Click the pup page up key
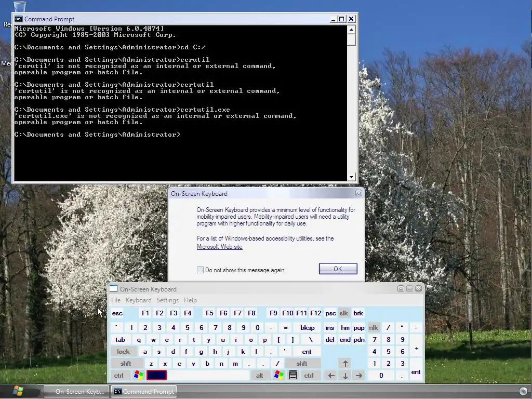This screenshot has height=399, width=532. tap(358, 328)
